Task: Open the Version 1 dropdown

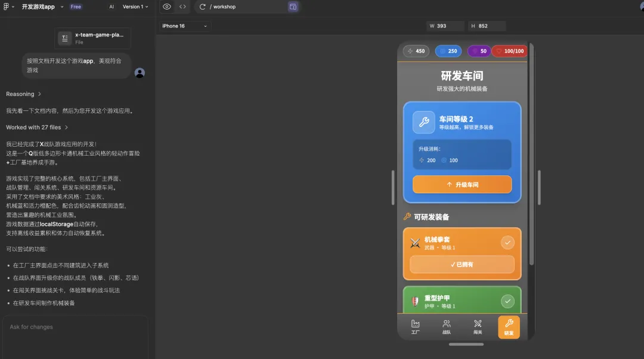Action: (135, 7)
